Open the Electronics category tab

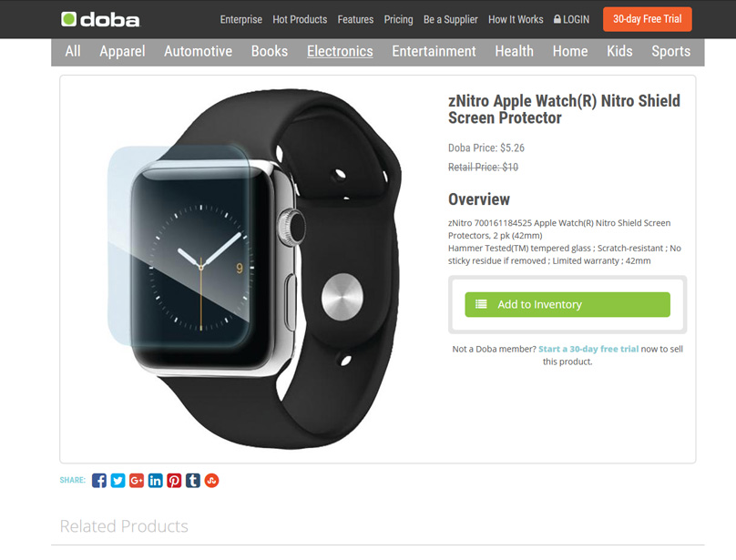(x=340, y=51)
